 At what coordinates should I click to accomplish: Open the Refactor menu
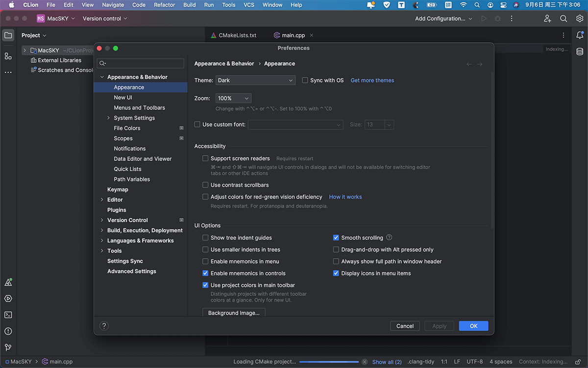point(164,5)
